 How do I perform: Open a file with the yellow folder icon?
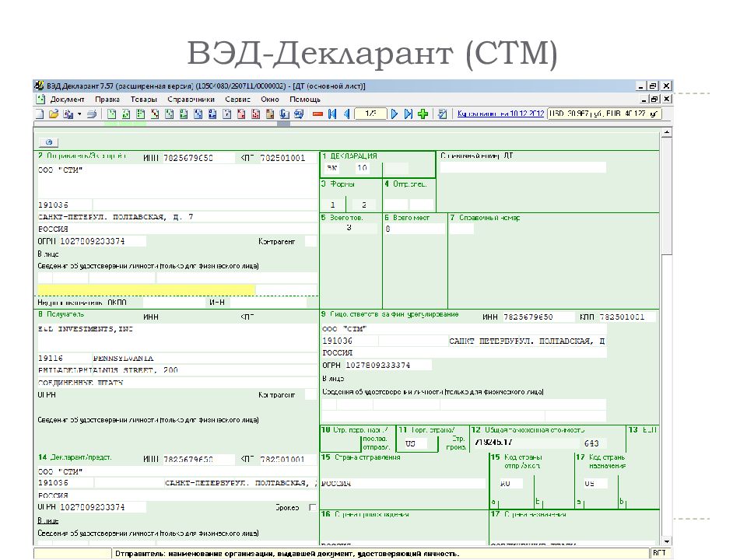tap(54, 114)
